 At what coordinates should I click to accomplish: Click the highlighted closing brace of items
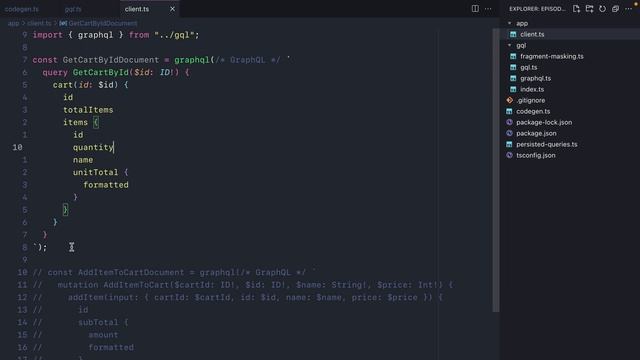click(x=65, y=210)
